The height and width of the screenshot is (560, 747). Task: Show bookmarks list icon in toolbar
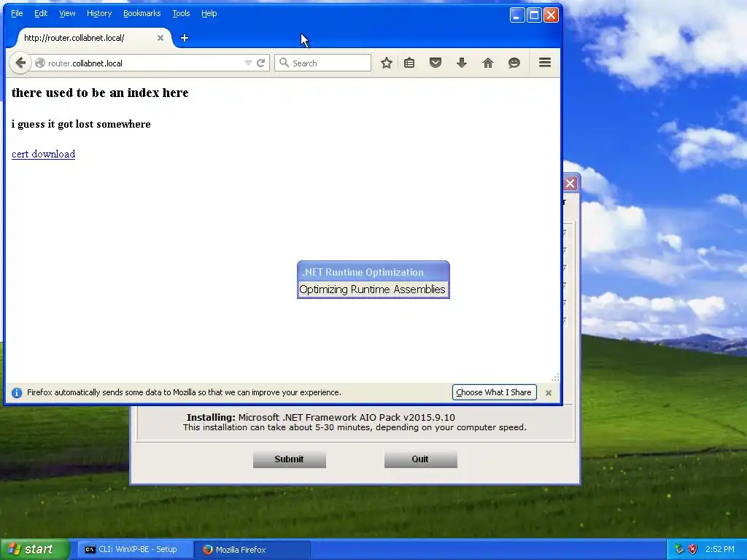point(409,63)
